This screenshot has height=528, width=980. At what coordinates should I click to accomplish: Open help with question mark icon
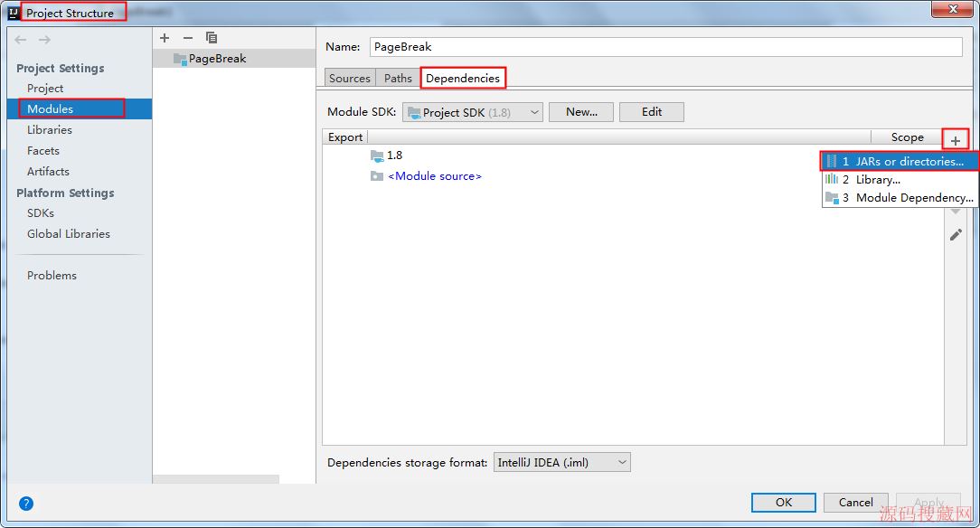click(x=26, y=503)
